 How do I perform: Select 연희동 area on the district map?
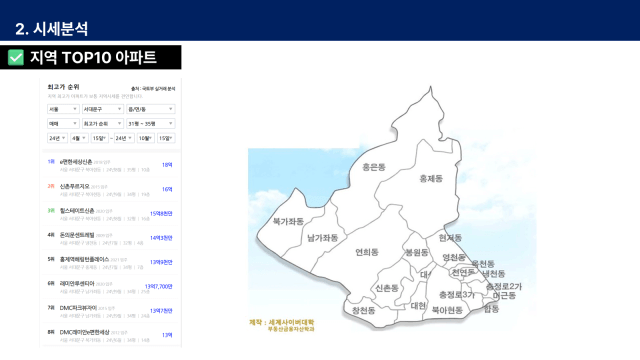pyautogui.click(x=367, y=252)
